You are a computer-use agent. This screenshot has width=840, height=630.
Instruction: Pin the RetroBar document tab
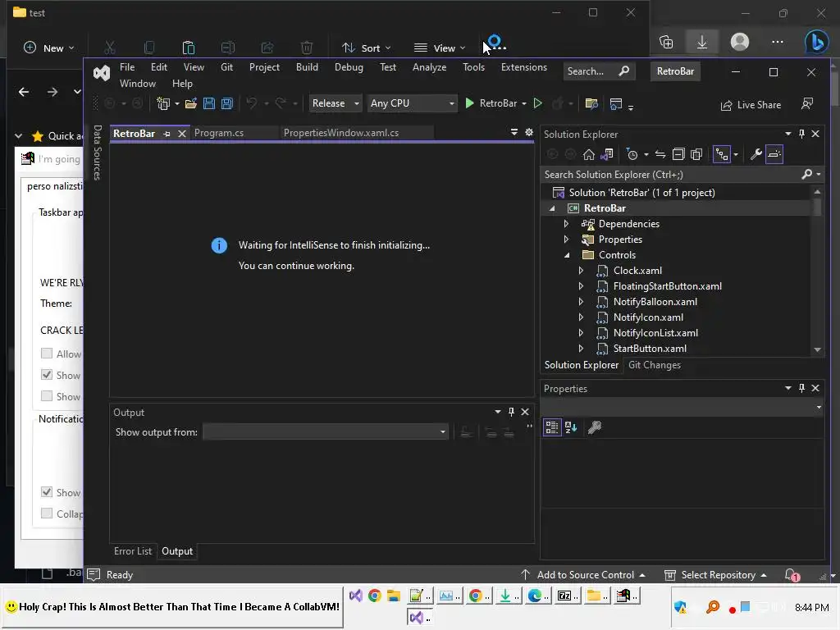167,134
